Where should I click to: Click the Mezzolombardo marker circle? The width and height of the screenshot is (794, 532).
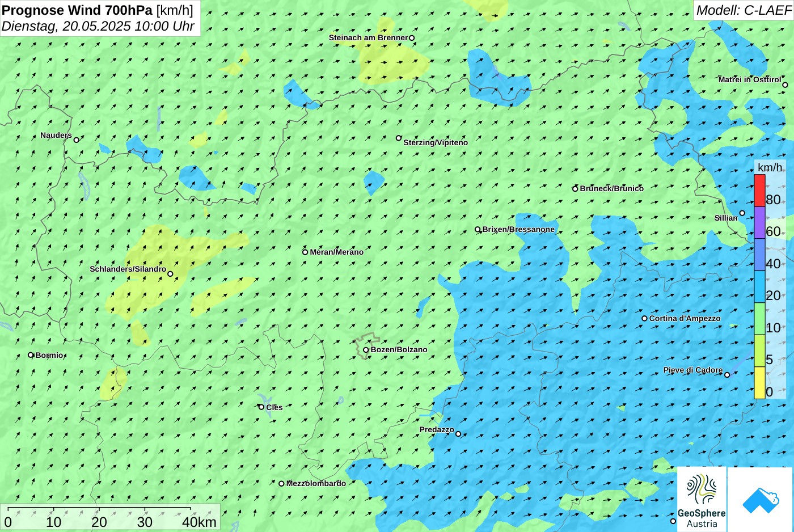click(281, 484)
